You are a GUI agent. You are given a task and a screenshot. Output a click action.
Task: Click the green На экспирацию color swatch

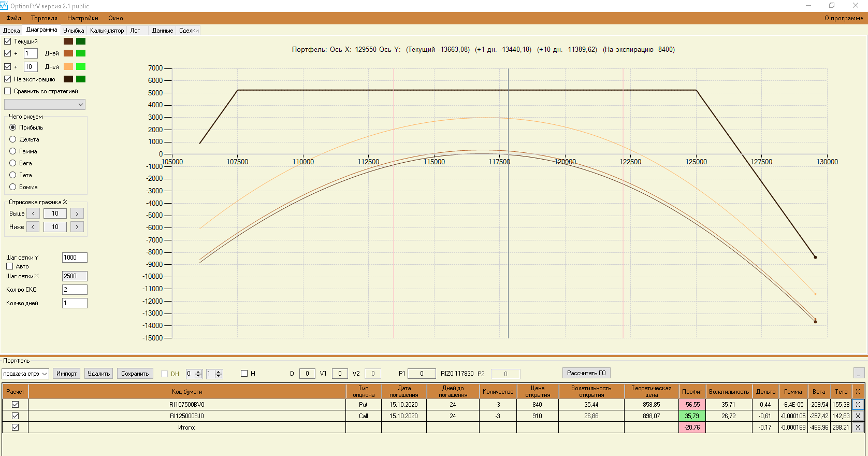[x=81, y=79]
